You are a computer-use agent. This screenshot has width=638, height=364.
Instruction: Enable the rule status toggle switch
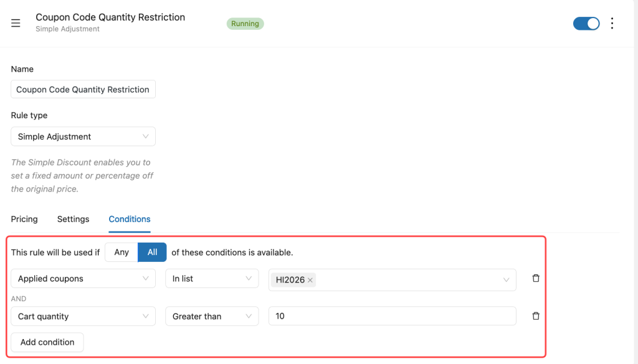pos(586,23)
